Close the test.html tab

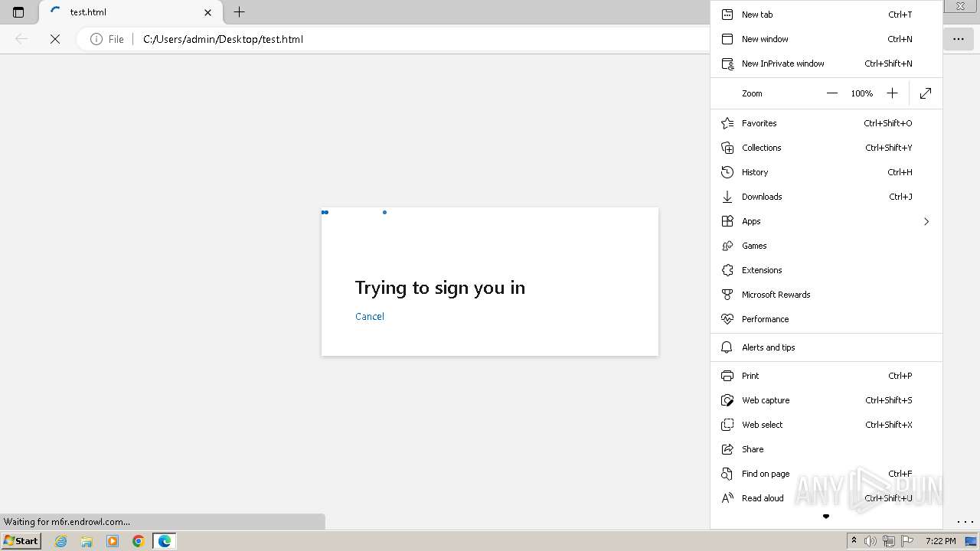coord(207,12)
